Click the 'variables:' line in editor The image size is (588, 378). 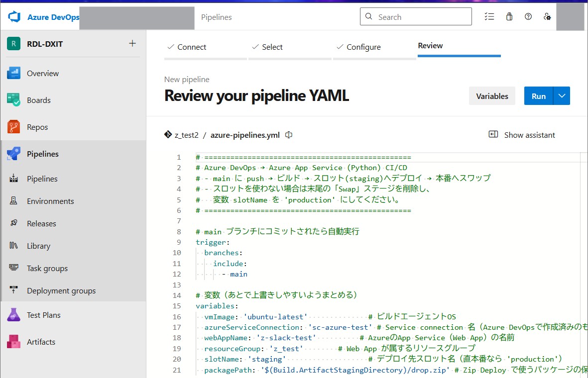[x=217, y=306]
